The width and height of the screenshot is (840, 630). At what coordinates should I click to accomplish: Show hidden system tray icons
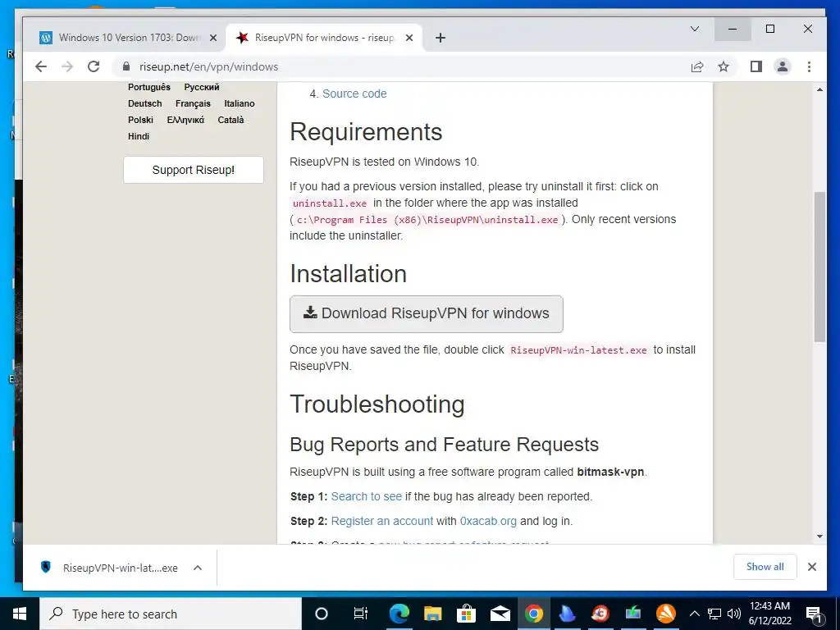tap(694, 614)
